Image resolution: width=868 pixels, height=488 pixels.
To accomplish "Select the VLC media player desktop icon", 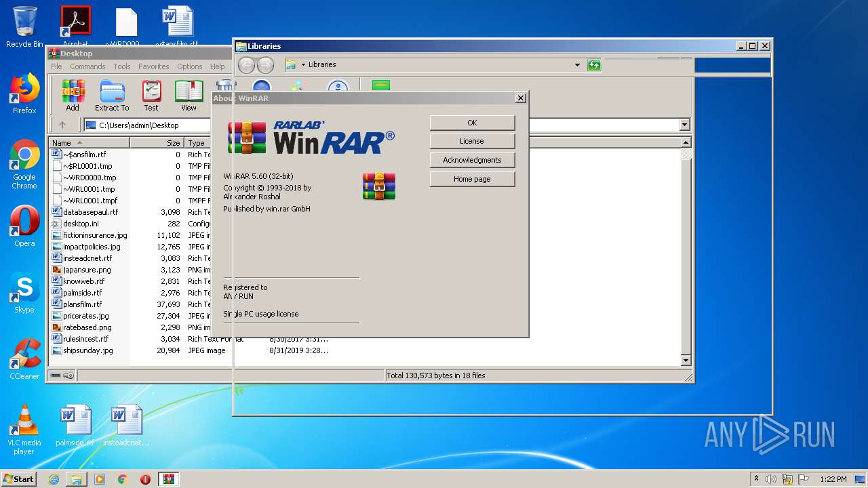I will pyautogui.click(x=24, y=430).
